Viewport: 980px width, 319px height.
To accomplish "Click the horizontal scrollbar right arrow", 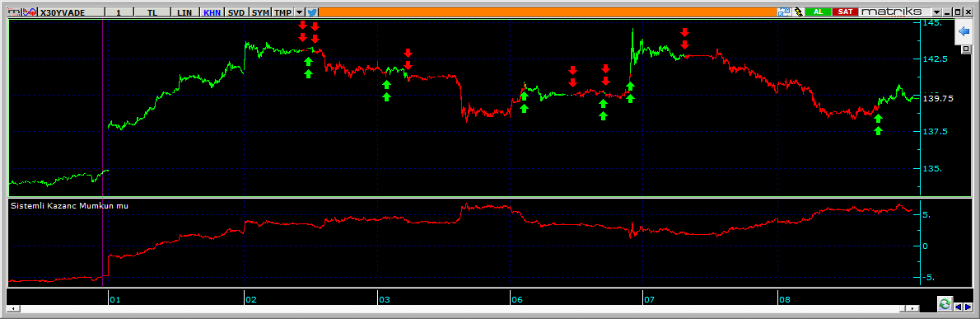I will (x=913, y=308).
